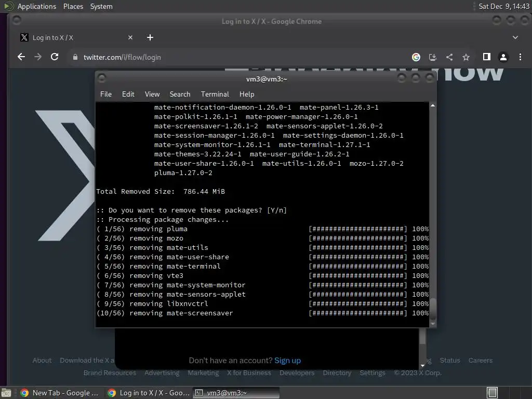The image size is (532, 399).
Task: Click login dialog scrollbar down arrow
Action: 422,365
